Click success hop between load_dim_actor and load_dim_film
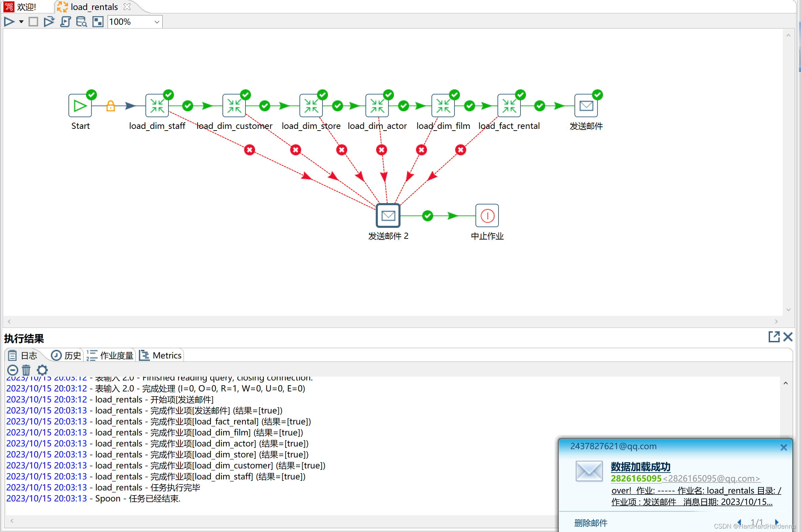The height and width of the screenshot is (532, 801). 404,106
